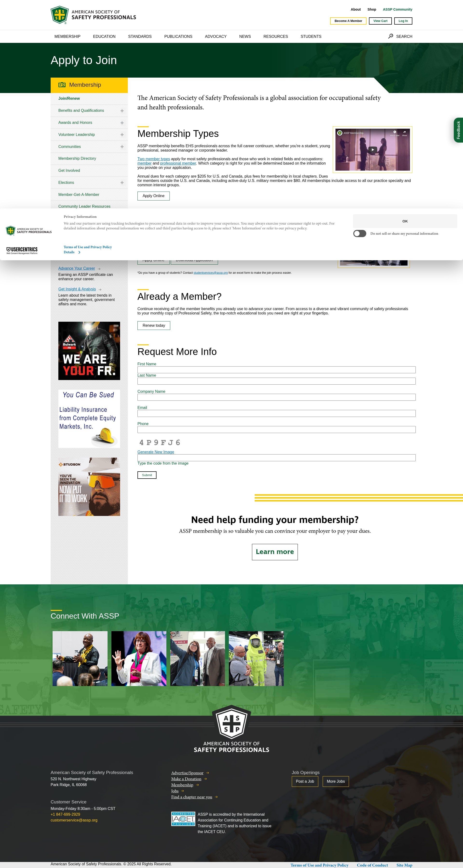Expand Awards and Honors submenu

[122, 123]
